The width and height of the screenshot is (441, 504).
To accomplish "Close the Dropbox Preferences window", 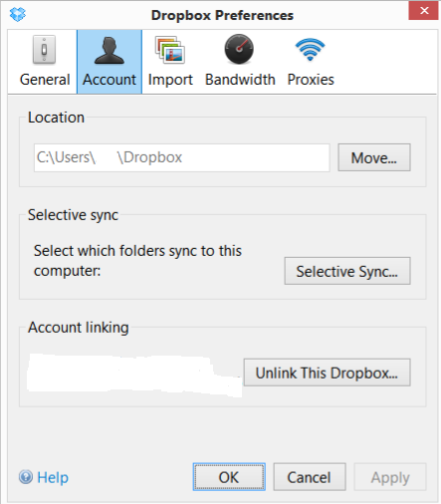I will pyautogui.click(x=424, y=11).
